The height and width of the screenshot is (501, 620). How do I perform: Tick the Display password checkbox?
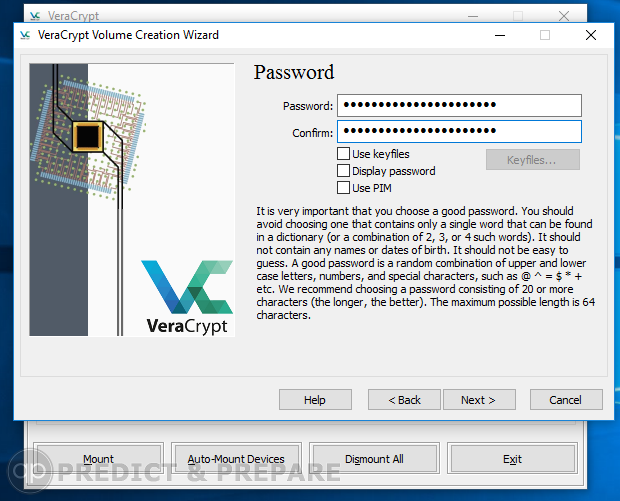[x=343, y=170]
